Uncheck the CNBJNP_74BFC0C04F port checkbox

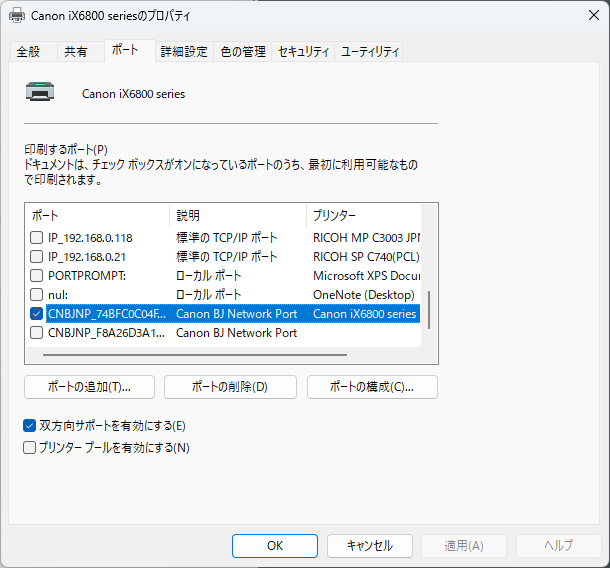click(37, 314)
